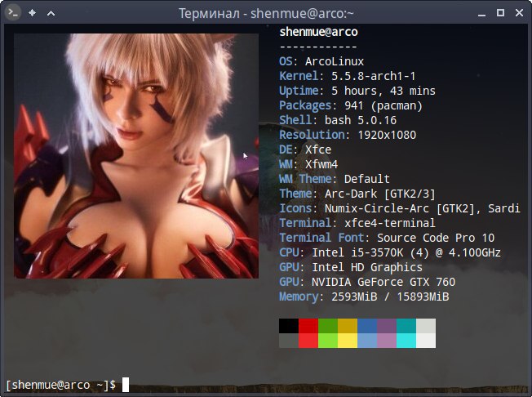Click the light violet color block
Screen dimensions: 532x397
tap(387, 341)
